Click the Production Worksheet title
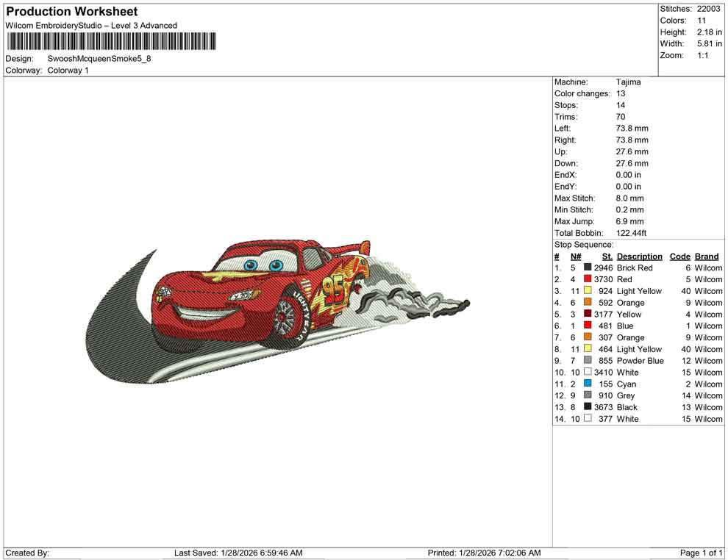 point(71,12)
